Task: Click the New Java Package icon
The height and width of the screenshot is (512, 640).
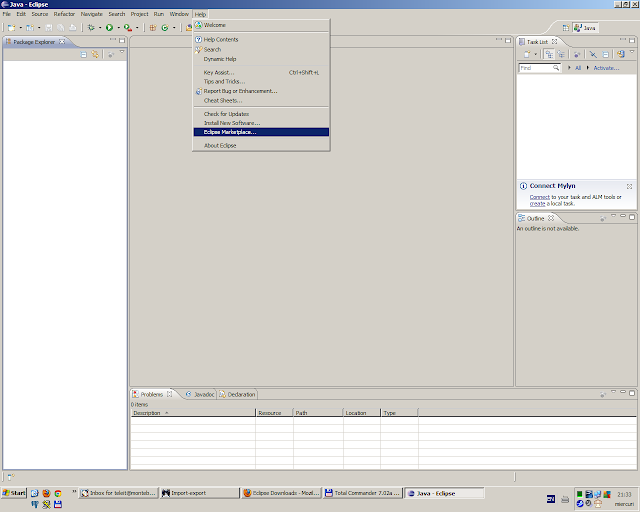Action: pyautogui.click(x=153, y=28)
